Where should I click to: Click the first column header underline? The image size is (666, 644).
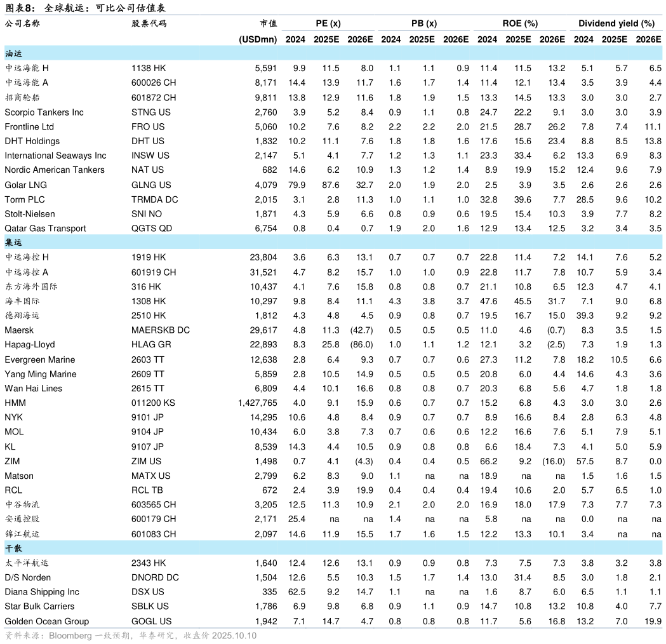(328, 30)
